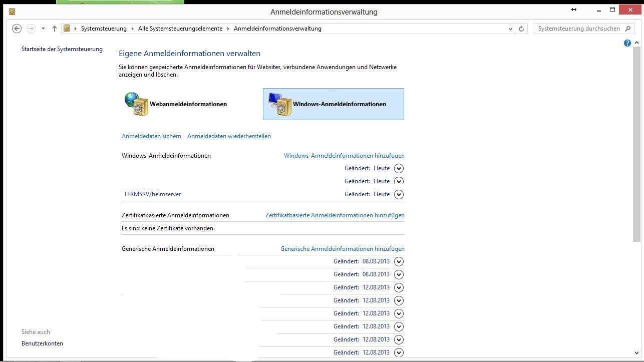Viewport: 644px width, 362px height.
Task: Select the Webanmeldeinformationen vault
Action: point(176,104)
